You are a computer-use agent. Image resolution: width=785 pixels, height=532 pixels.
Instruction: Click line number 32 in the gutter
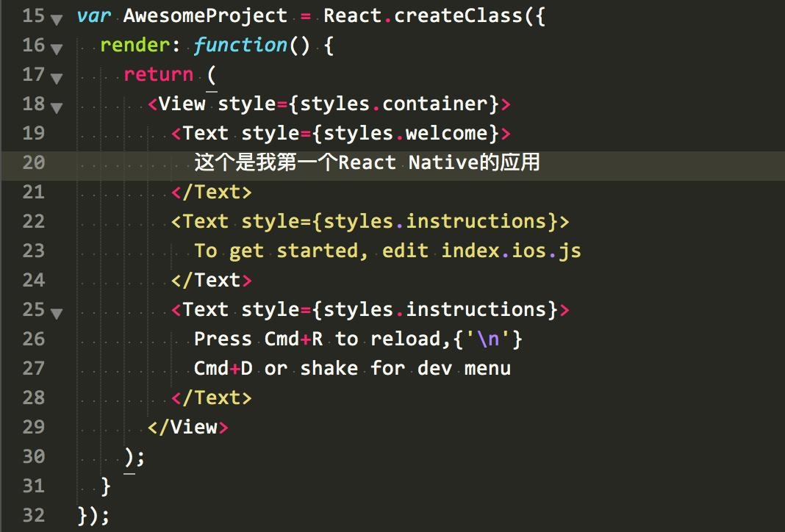pyautogui.click(x=33, y=515)
